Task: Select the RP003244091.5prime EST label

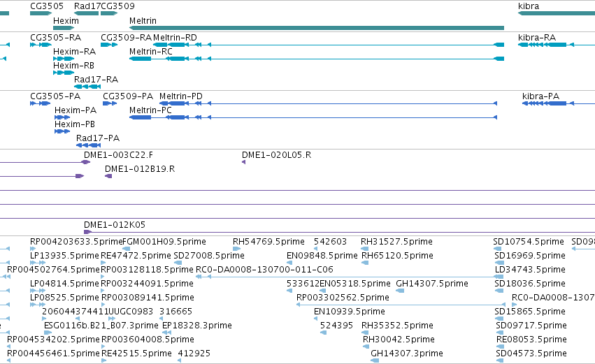Action: point(148,284)
